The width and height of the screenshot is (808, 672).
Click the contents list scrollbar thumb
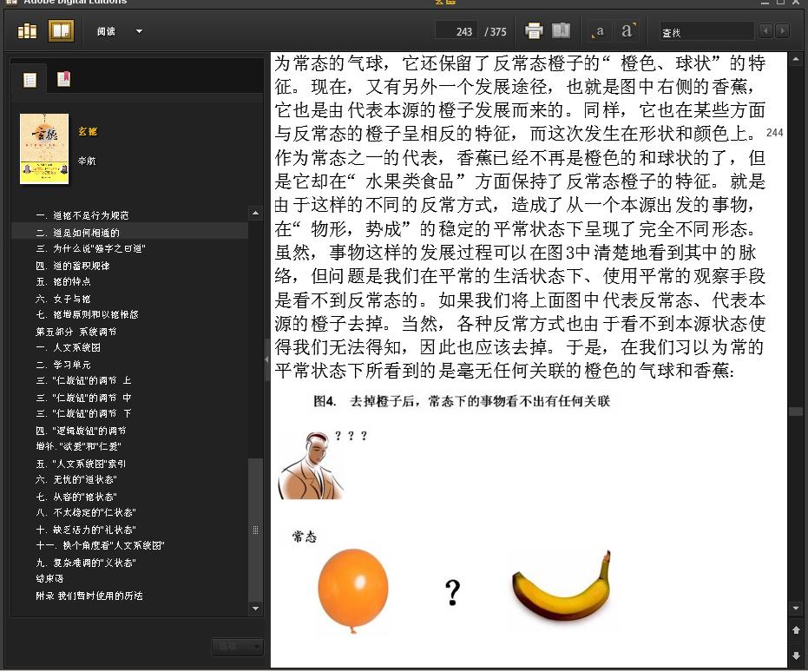255,530
